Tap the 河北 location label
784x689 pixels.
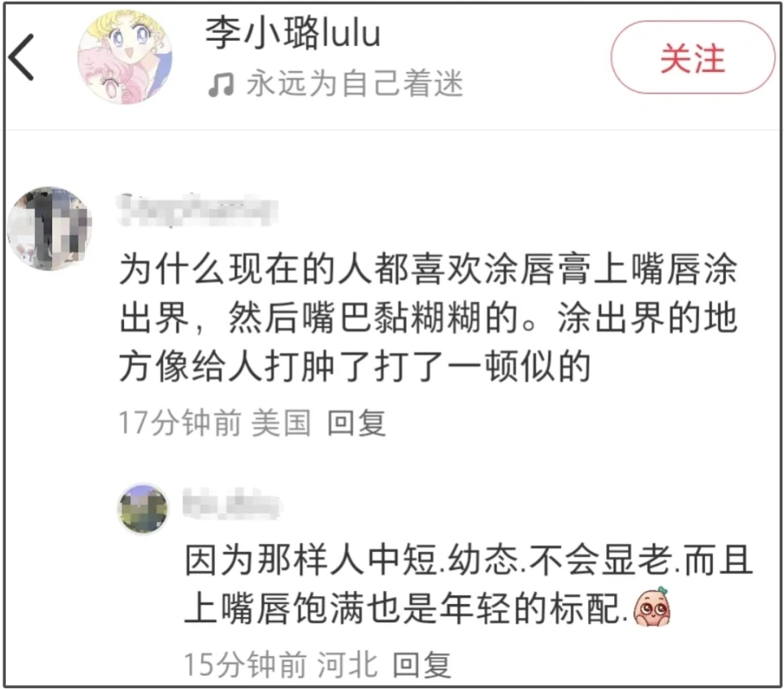point(347,665)
